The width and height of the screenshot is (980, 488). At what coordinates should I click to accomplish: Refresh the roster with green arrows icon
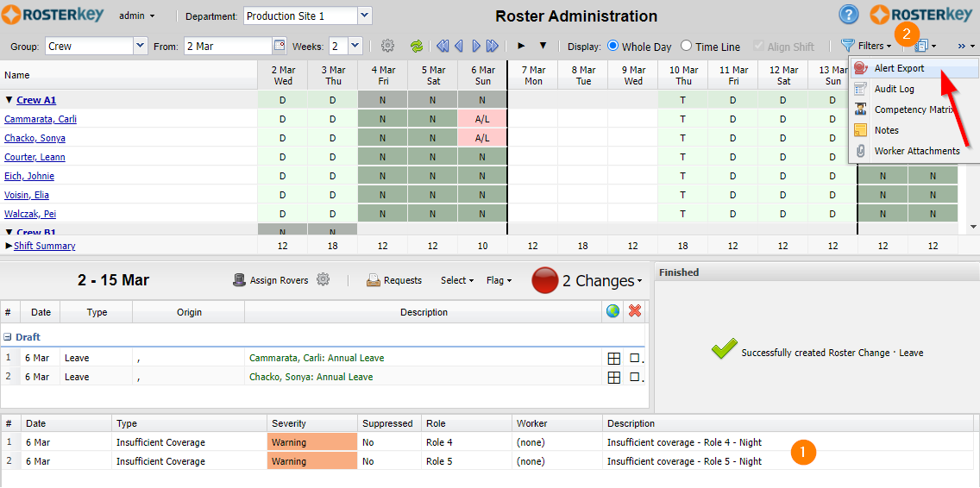pyautogui.click(x=417, y=46)
